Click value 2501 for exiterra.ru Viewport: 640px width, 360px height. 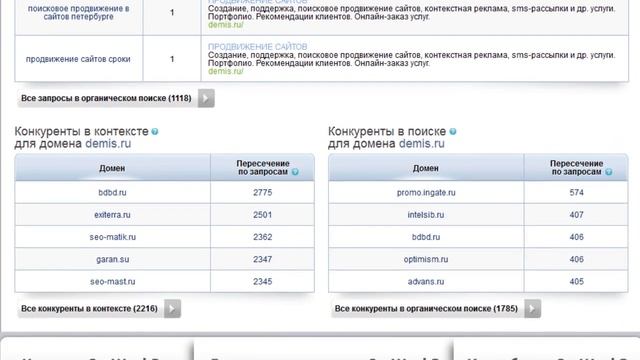click(x=262, y=215)
